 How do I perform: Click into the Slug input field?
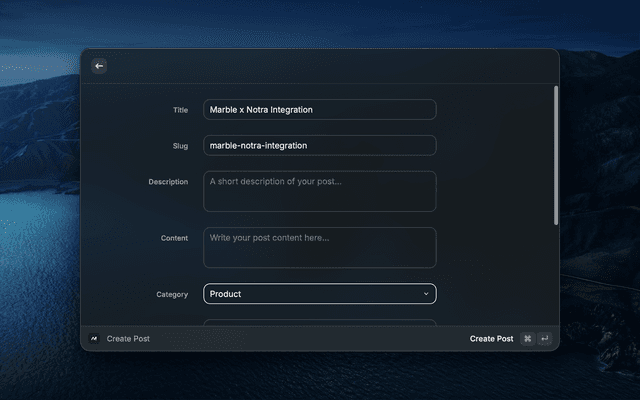coord(319,145)
